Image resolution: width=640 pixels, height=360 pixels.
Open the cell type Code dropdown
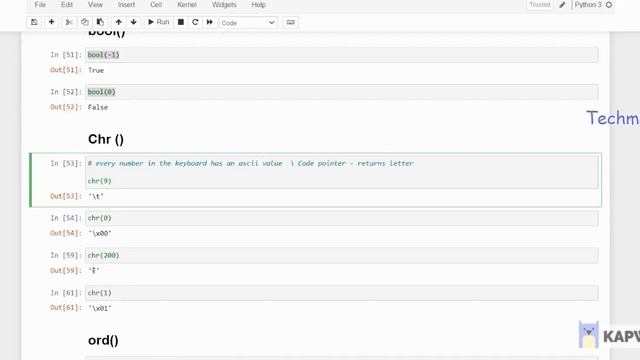[248, 23]
